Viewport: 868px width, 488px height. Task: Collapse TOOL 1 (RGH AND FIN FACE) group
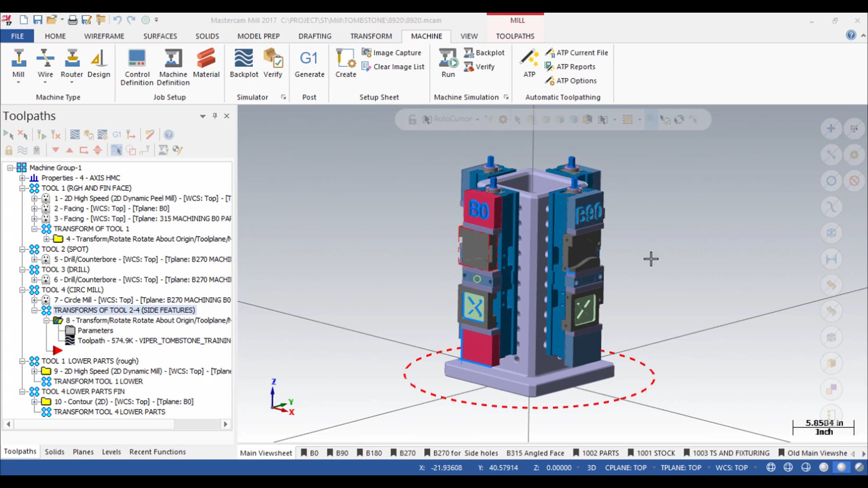pos(22,188)
